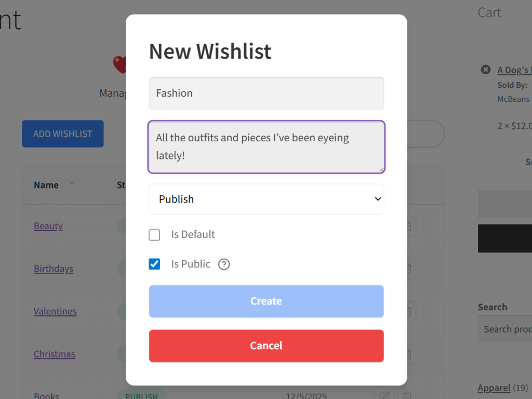Browse the Apparel category
This screenshot has height=399, width=532.
tap(494, 388)
